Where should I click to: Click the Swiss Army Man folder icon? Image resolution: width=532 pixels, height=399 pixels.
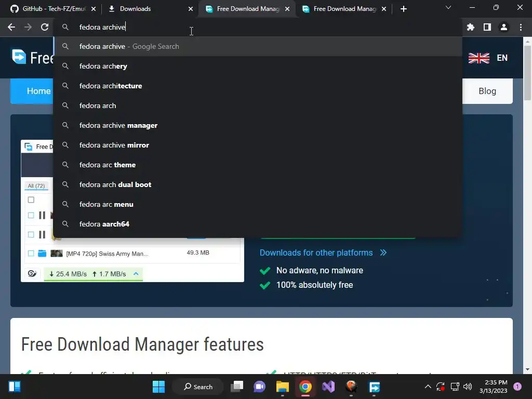(42, 254)
